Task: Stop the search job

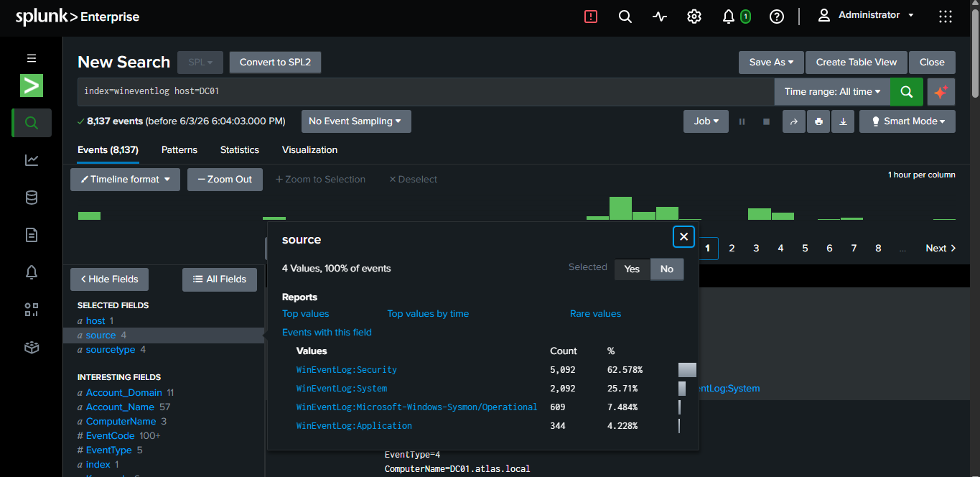Action: pos(766,121)
